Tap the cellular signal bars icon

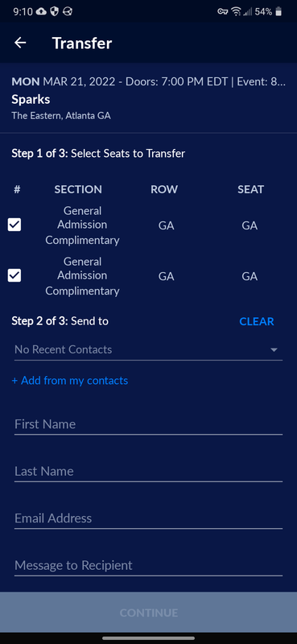tap(247, 11)
